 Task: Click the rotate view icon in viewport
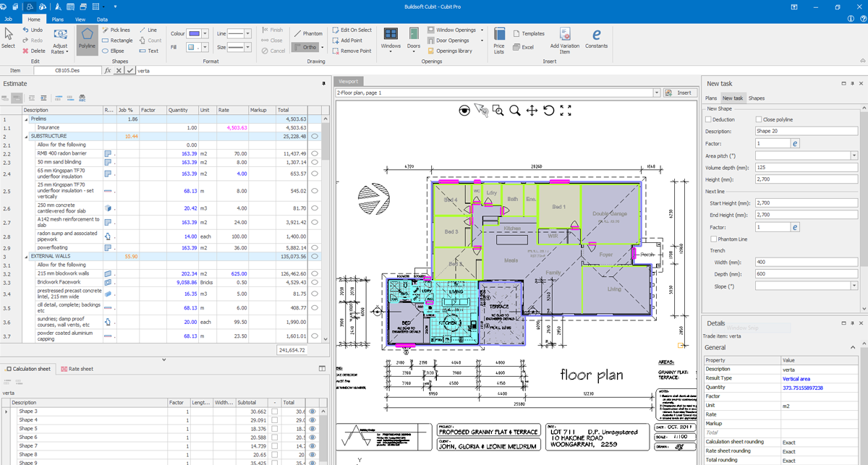pyautogui.click(x=549, y=110)
